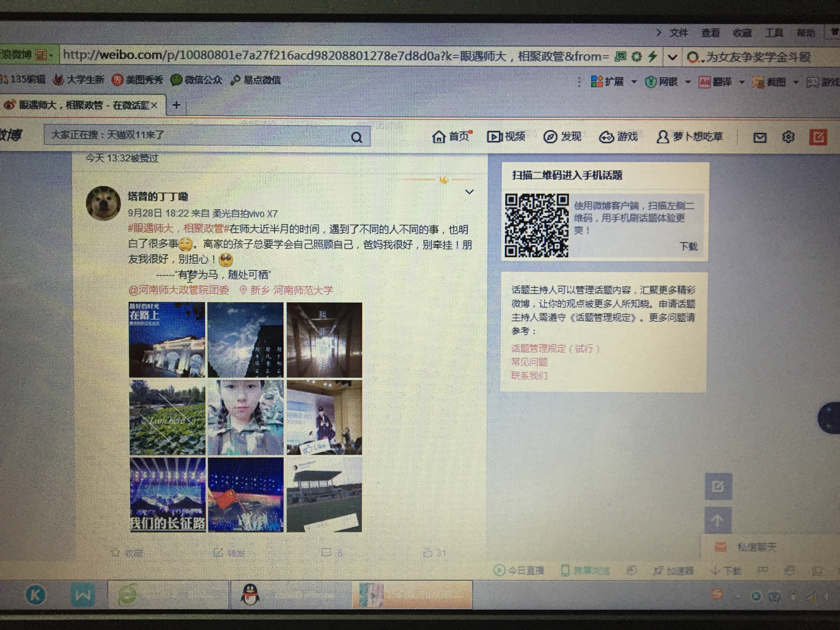This screenshot has width=840, height=630.
Task: Click the red compose post icon
Action: click(x=818, y=137)
